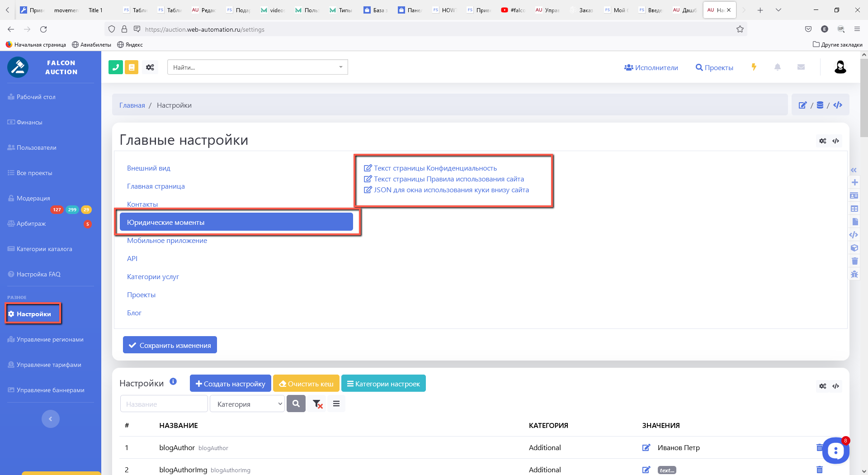Delete the blogAuthor setting with trash icon
Image resolution: width=868 pixels, height=475 pixels.
pos(819,447)
